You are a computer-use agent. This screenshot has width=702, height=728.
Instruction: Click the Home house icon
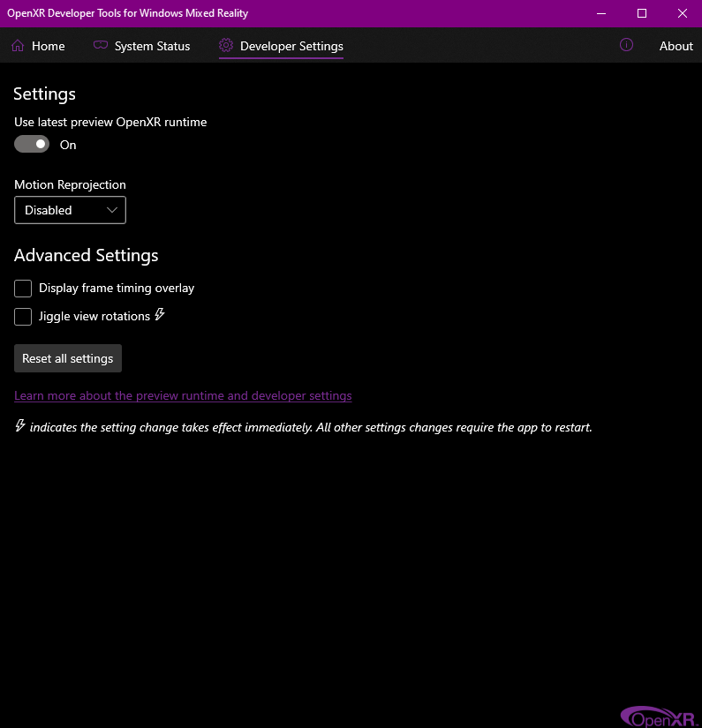(x=18, y=46)
